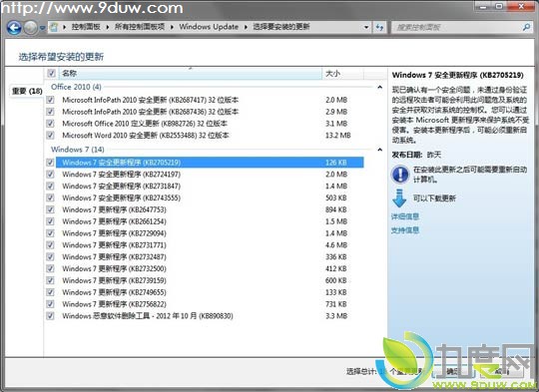The image size is (539, 392).
Task: Uncheck Windows 7 security update KB2724197
Action: 51,175
